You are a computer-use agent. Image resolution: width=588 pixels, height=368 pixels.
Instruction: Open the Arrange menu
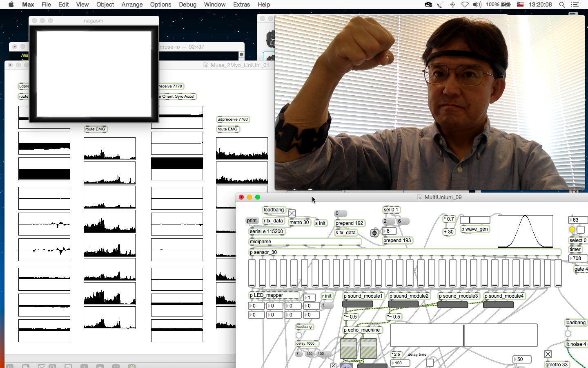click(132, 4)
